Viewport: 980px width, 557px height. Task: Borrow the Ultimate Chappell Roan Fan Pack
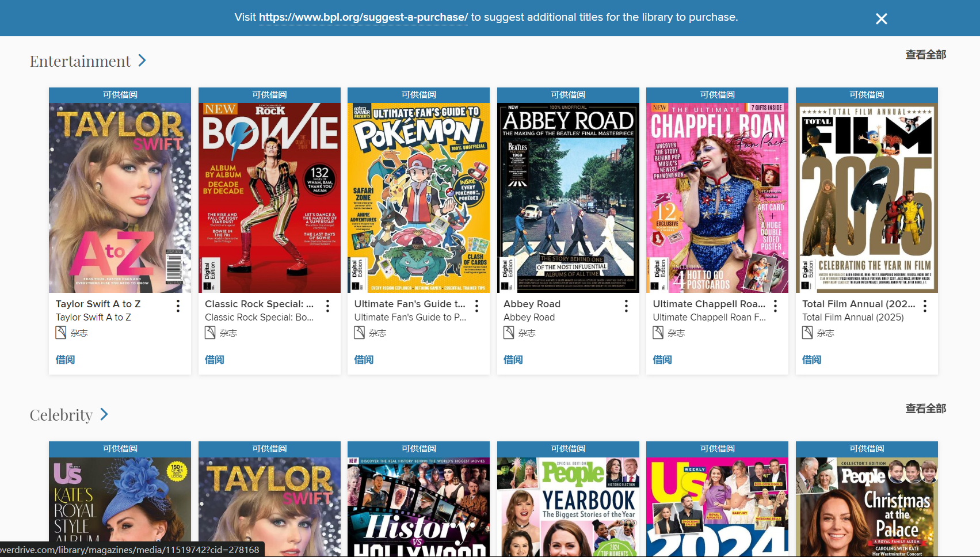tap(662, 360)
